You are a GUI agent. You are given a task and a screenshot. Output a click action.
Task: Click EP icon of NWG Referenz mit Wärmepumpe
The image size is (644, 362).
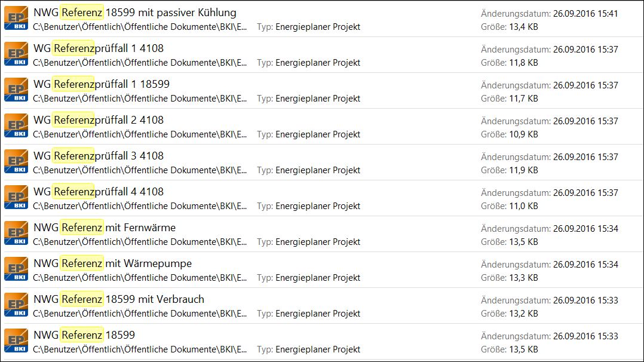coord(16,269)
